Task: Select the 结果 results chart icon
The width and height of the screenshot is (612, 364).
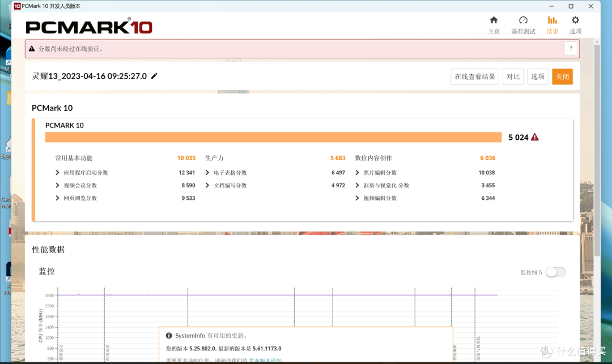Action: click(x=552, y=20)
